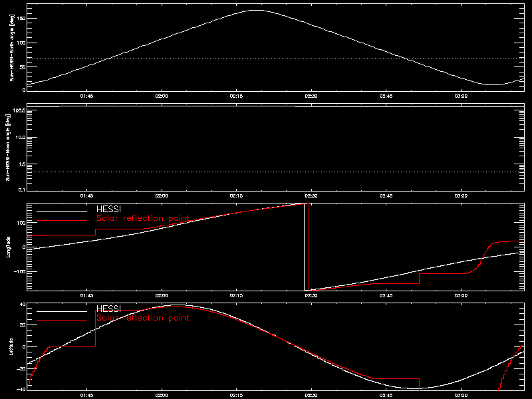
Task: Click the 50 tick label on Earth angle plot
Action: [23, 67]
